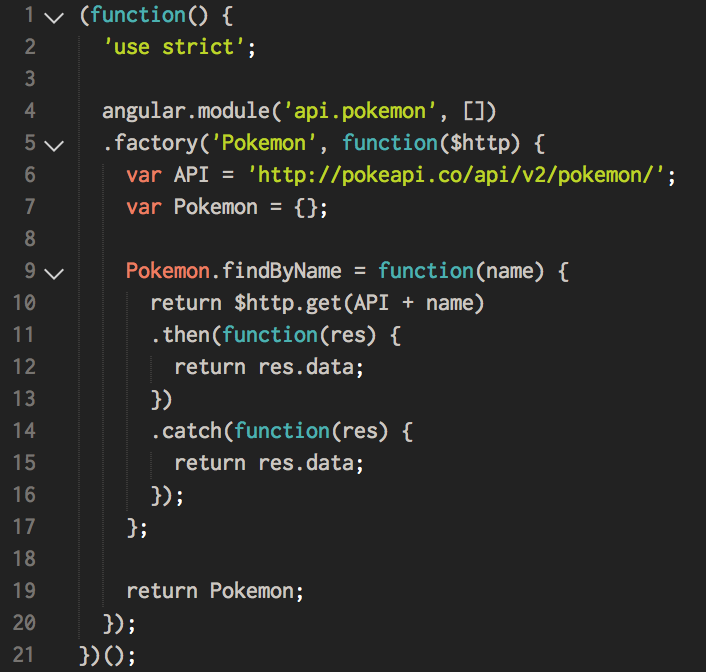This screenshot has width=706, height=672.
Task: Click the name parameter on line 9
Action: click(509, 272)
